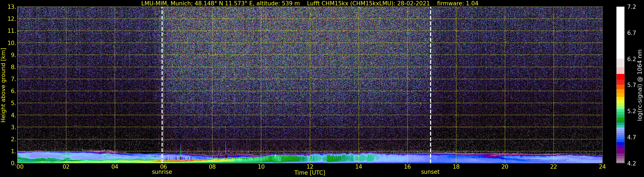Click the time axis tick '10'
The image size is (644, 177).
261,167
